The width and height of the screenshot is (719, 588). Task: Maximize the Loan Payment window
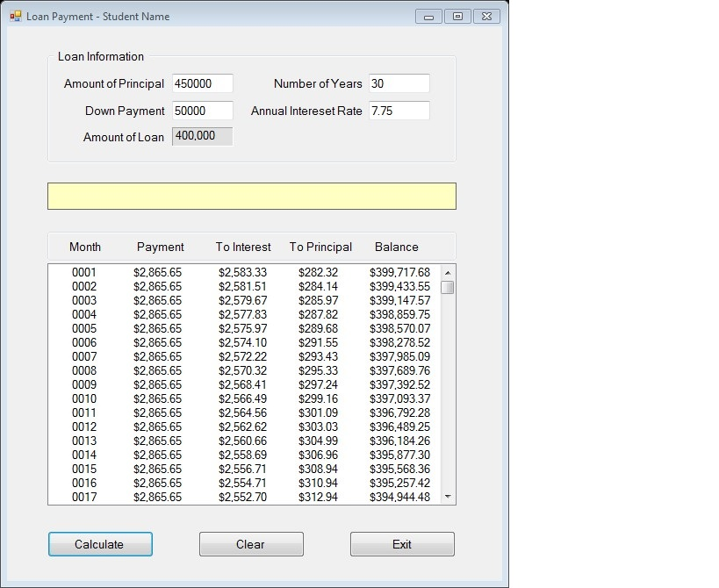pos(457,17)
